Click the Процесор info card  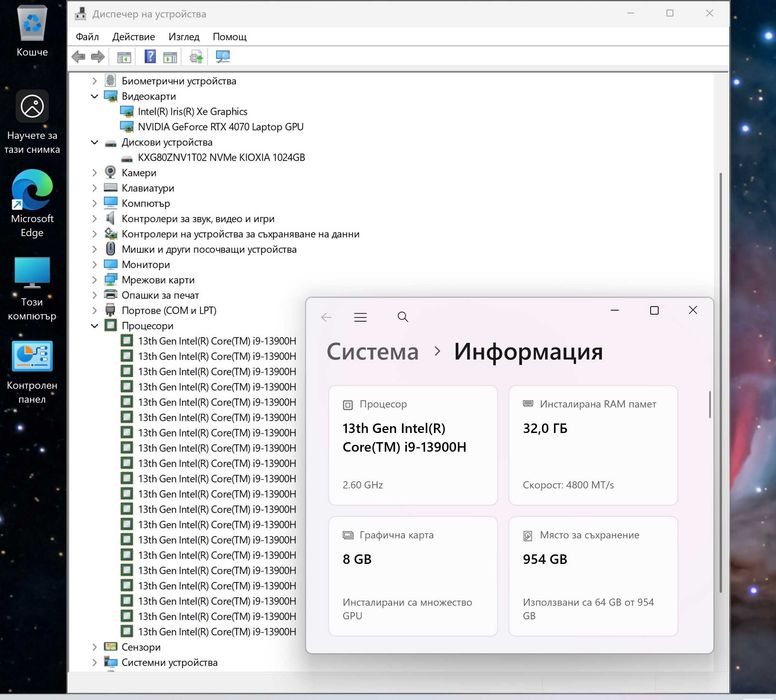tap(413, 446)
